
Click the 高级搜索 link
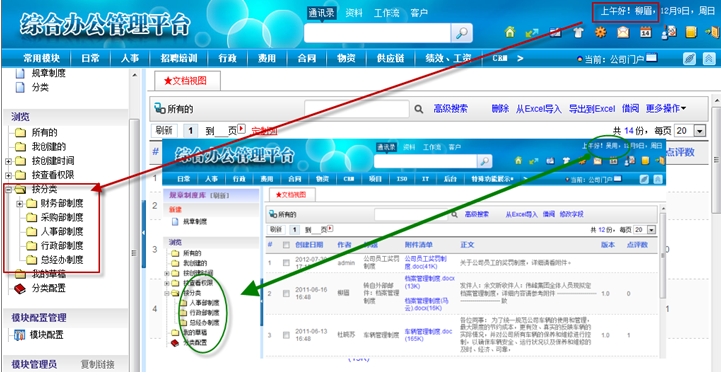click(x=451, y=109)
